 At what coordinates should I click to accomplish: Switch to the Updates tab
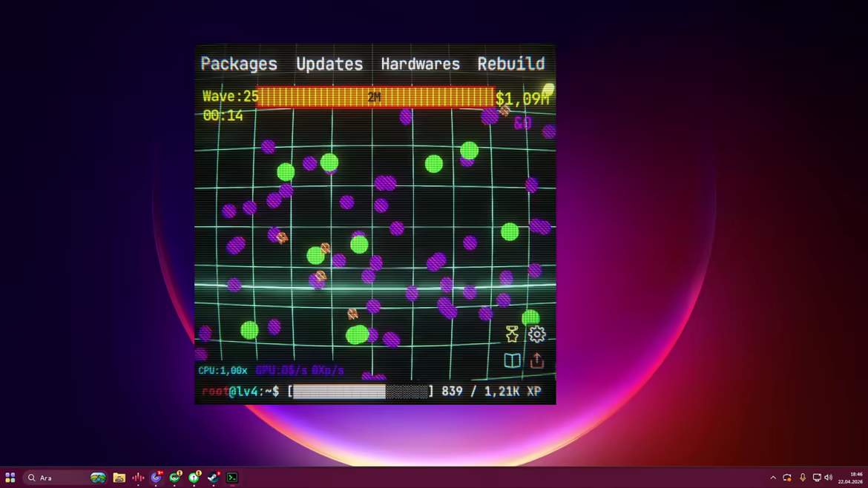click(x=329, y=65)
